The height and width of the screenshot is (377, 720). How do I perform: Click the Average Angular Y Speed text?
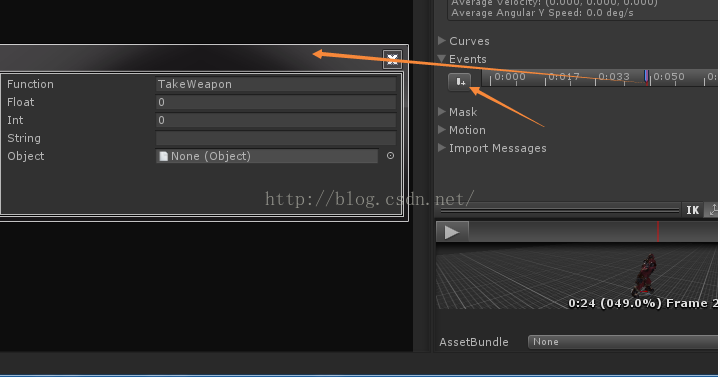[542, 13]
